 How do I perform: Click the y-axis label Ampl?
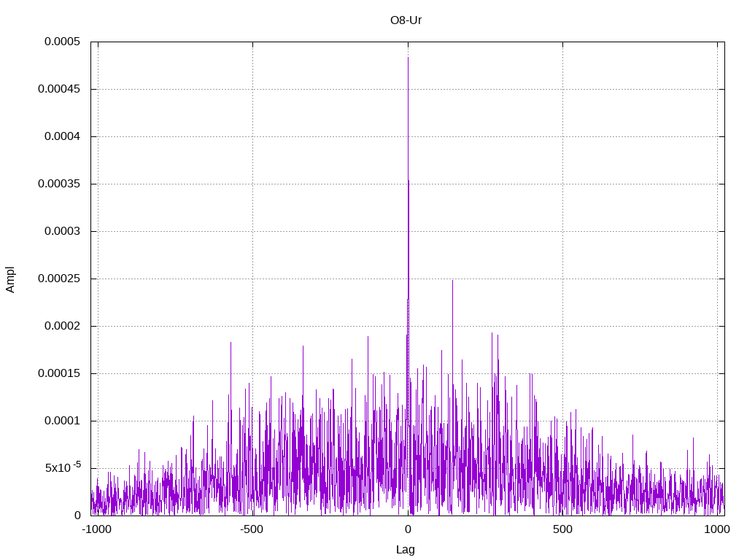(10, 279)
